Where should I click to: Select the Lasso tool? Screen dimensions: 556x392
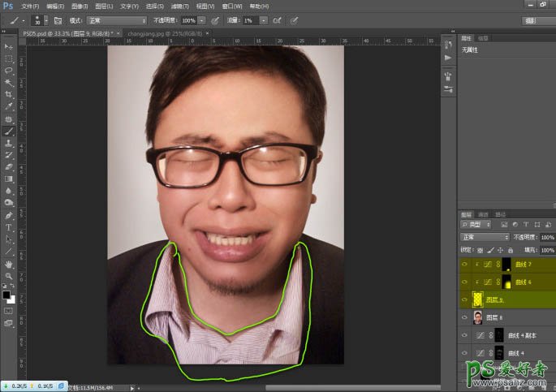[x=9, y=70]
